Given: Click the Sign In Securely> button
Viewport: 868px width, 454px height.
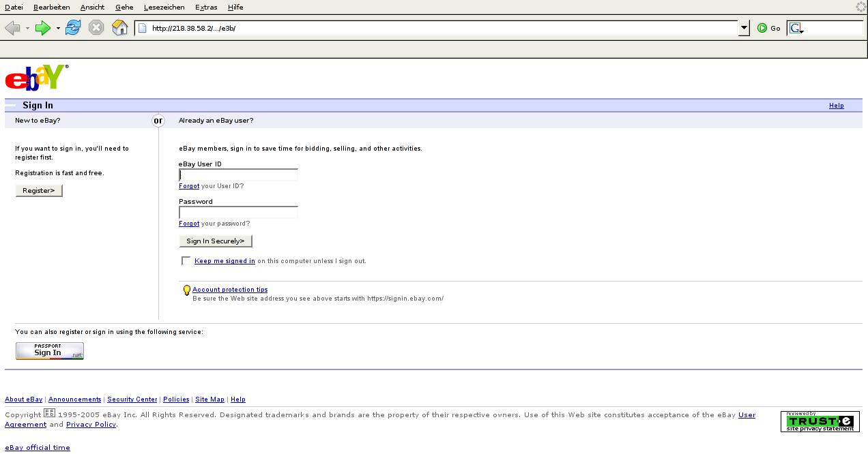Looking at the screenshot, I should click(216, 241).
